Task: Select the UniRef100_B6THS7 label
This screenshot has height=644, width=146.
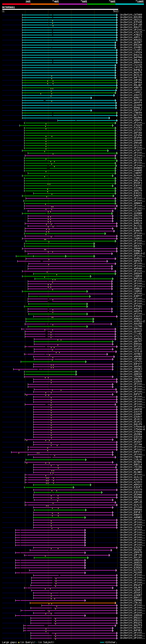Action: pos(131,628)
